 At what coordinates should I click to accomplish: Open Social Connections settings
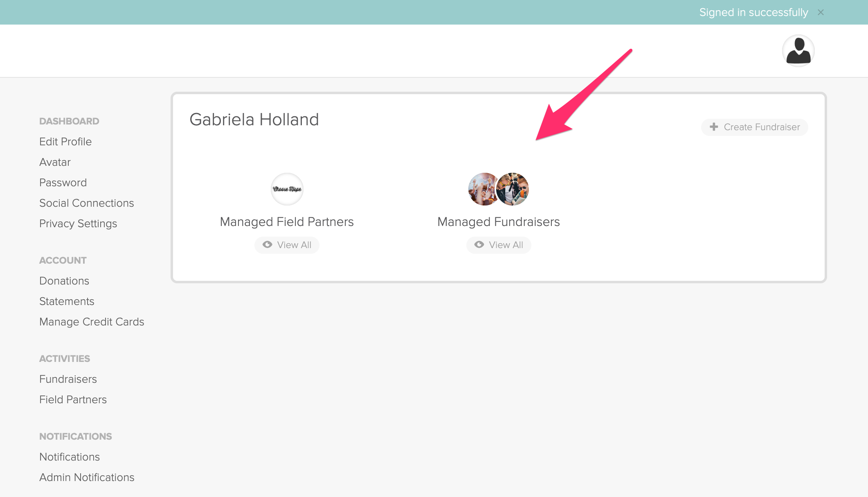(x=87, y=203)
